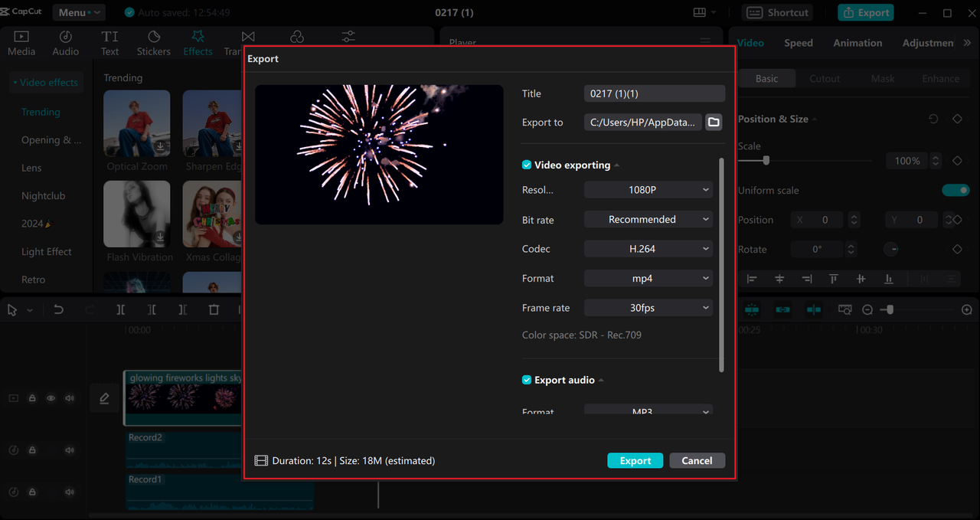Image resolution: width=980 pixels, height=520 pixels.
Task: Collapse the Video exporting section
Action: (617, 165)
